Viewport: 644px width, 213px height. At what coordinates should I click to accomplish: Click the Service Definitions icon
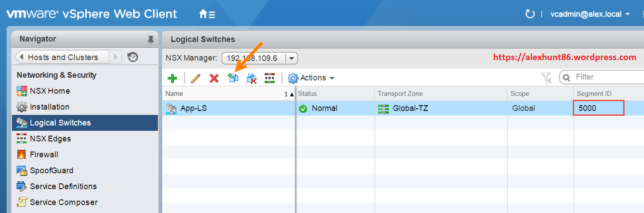[22, 186]
